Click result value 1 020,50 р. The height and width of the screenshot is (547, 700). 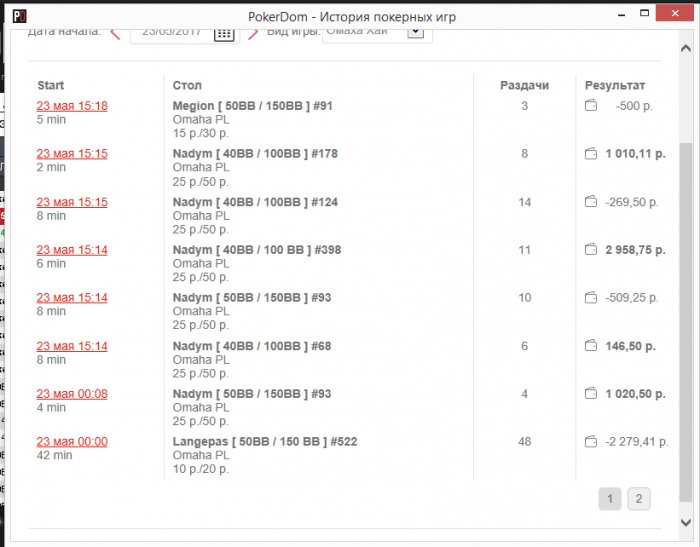point(635,394)
